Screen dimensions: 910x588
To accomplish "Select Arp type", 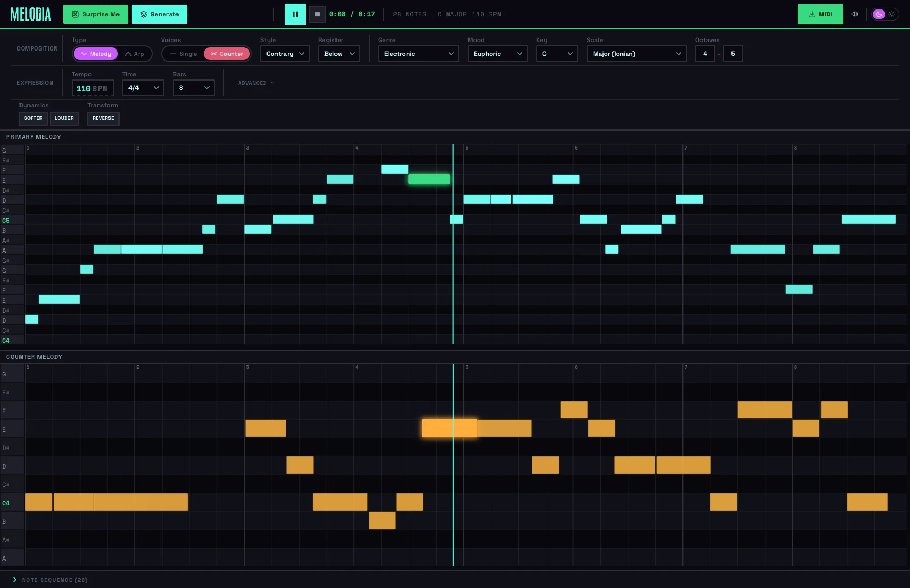I will [x=135, y=54].
